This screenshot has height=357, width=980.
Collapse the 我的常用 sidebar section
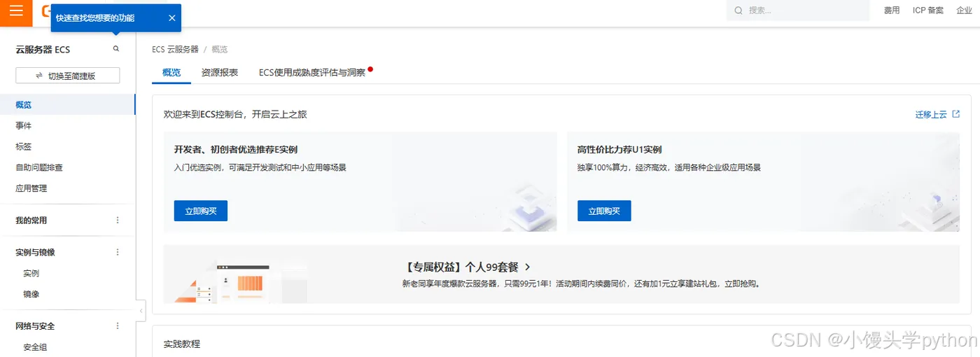click(x=31, y=220)
